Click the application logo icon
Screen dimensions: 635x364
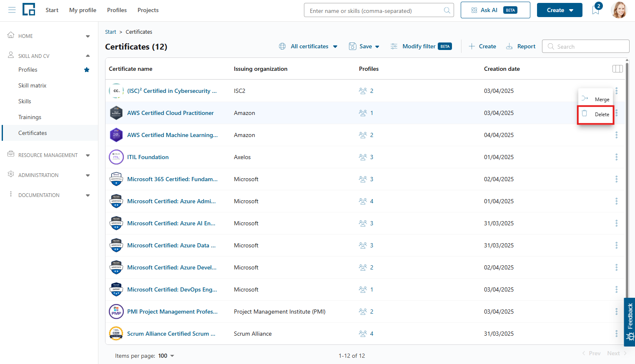[x=29, y=9]
